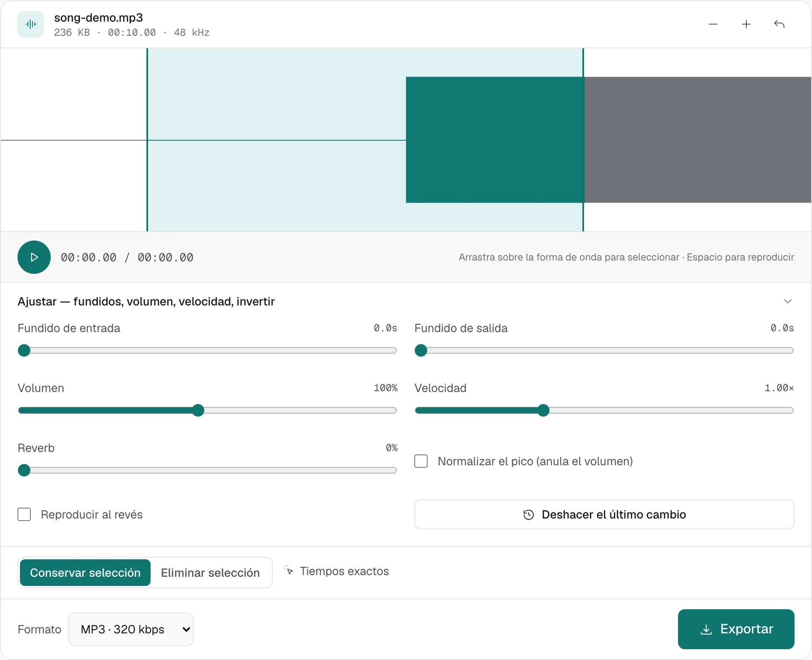The image size is (812, 660).
Task: Click the Volumen slider handle
Action: [x=198, y=410]
